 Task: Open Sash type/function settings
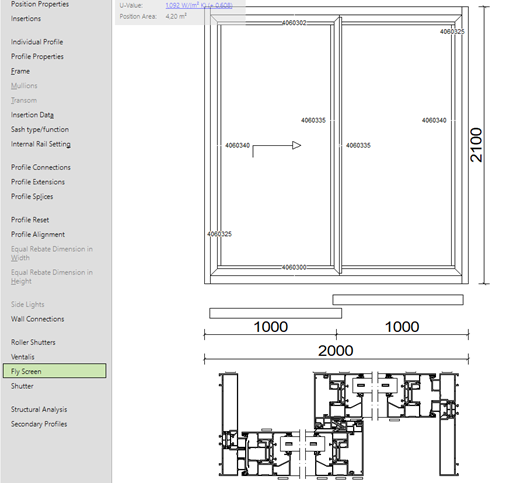click(x=40, y=130)
